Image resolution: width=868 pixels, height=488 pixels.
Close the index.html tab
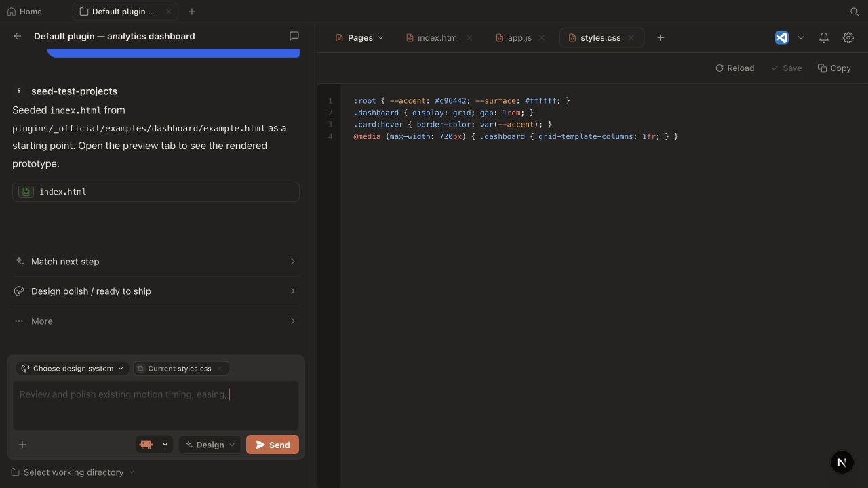click(x=469, y=38)
